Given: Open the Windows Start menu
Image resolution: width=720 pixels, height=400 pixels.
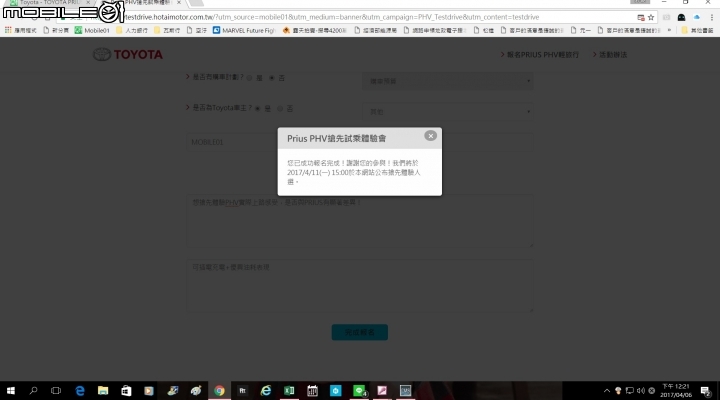Looking at the screenshot, I should pos(11,391).
